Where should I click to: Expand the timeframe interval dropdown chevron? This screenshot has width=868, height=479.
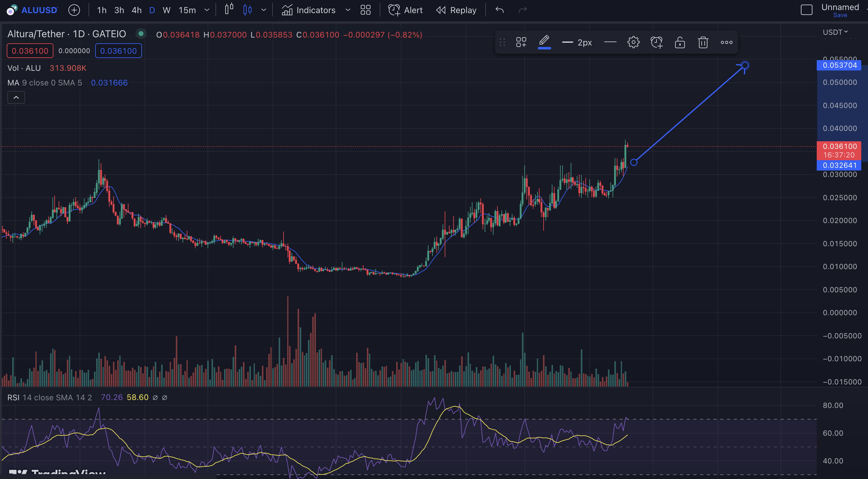(x=207, y=10)
